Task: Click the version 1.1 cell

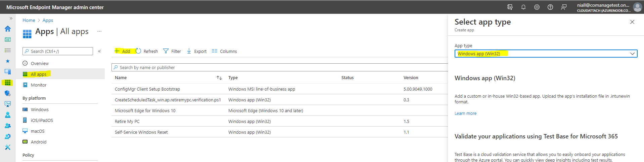Action: click(x=406, y=132)
